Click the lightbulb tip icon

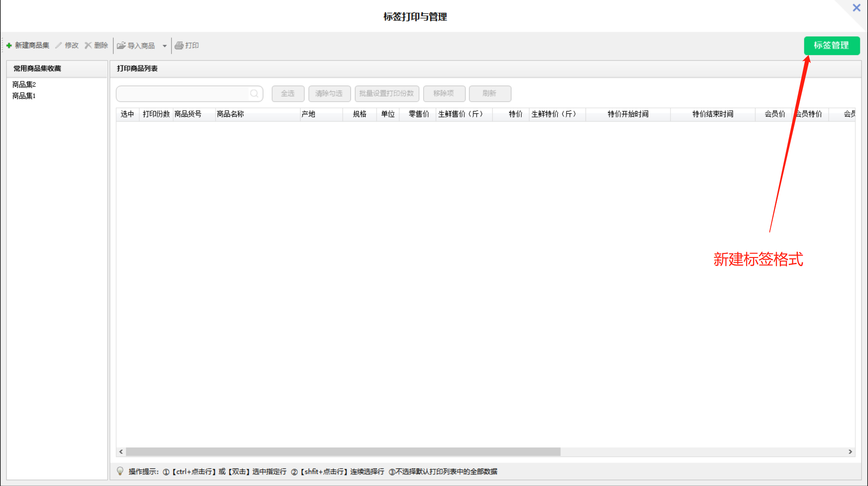(x=120, y=471)
